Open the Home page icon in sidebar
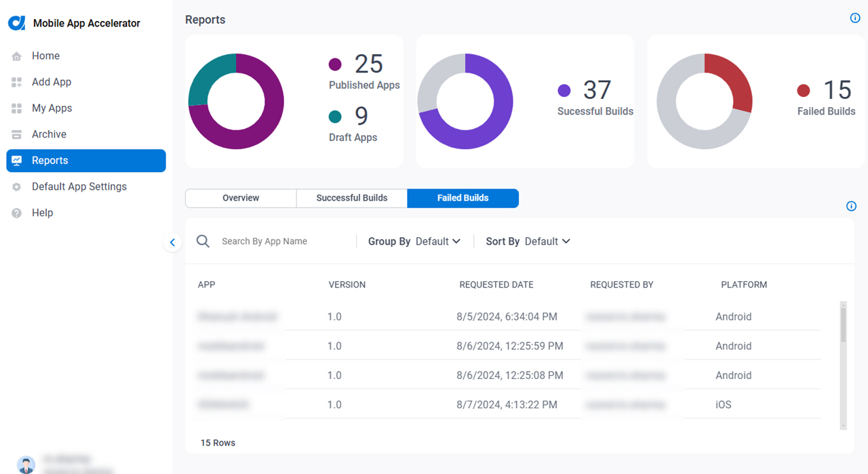Screen dimensions: 868x474 pos(17,56)
